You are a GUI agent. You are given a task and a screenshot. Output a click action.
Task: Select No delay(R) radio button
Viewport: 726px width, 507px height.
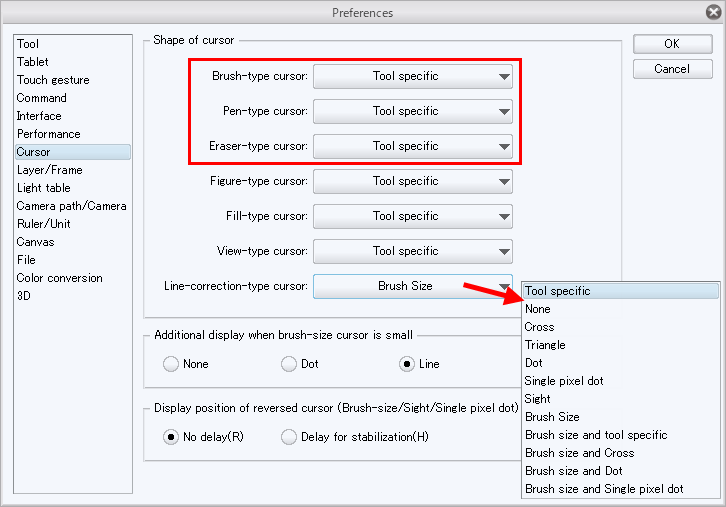[171, 437]
